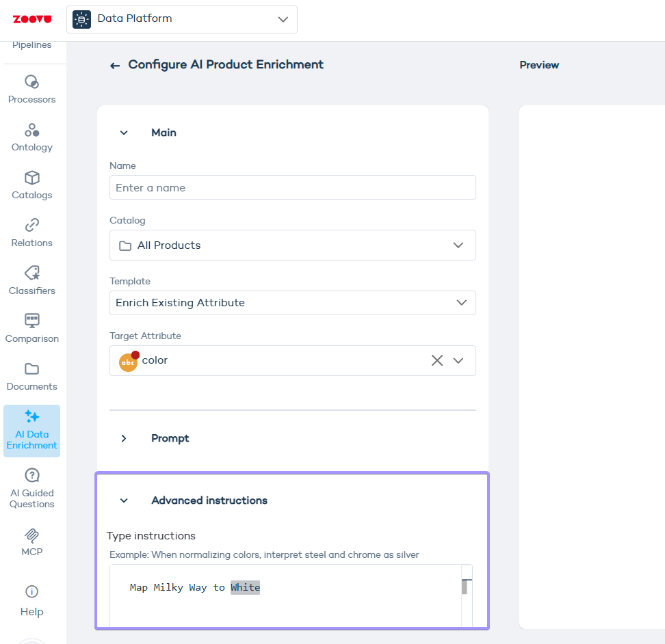Click into the Type instructions text area
This screenshot has height=644, width=665.
tap(286, 595)
